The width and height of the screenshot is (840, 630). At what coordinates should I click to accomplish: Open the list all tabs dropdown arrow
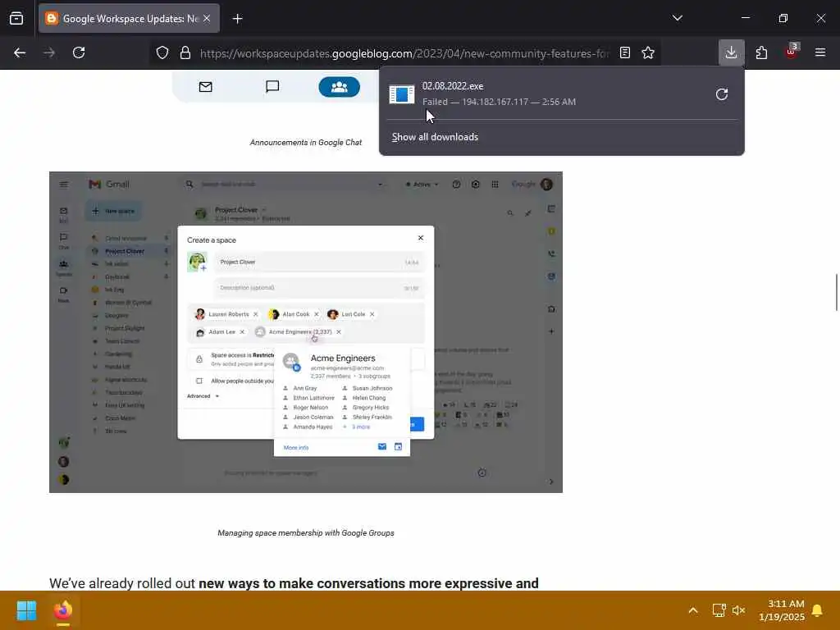point(677,18)
